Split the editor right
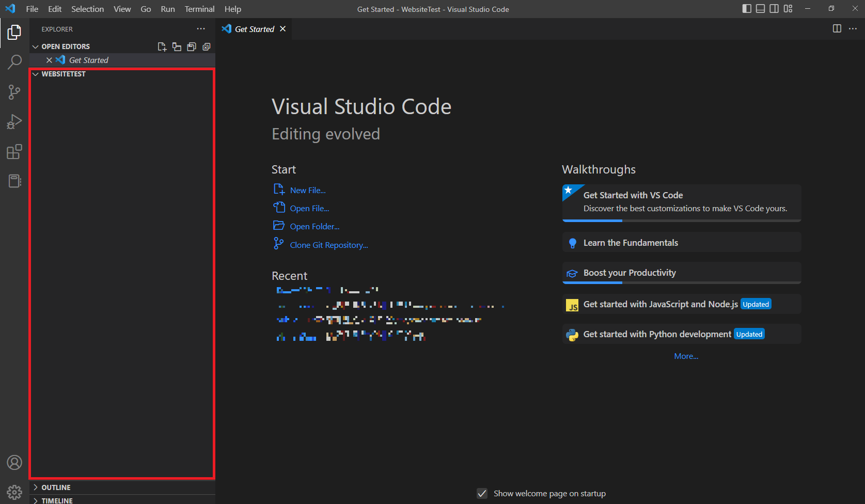Image resolution: width=865 pixels, height=504 pixels. [837, 28]
